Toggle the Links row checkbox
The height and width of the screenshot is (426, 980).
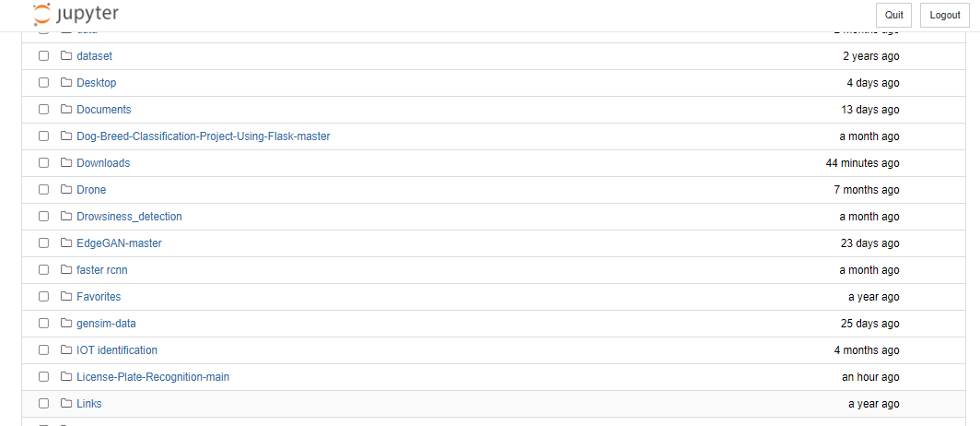[43, 404]
